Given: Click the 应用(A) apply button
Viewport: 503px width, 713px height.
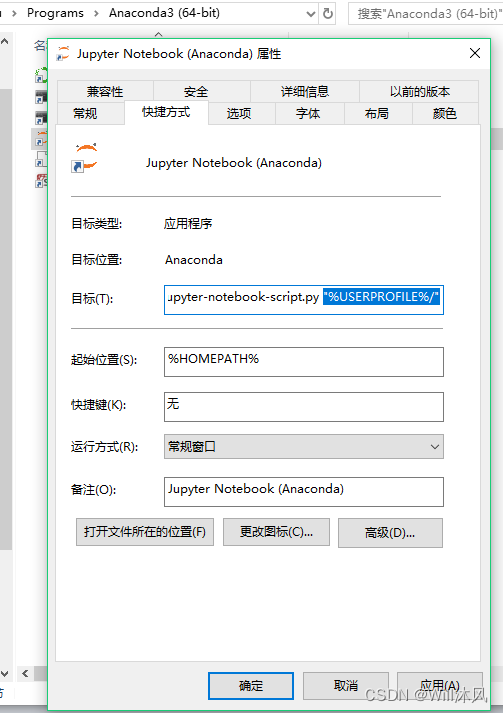Looking at the screenshot, I should [439, 686].
